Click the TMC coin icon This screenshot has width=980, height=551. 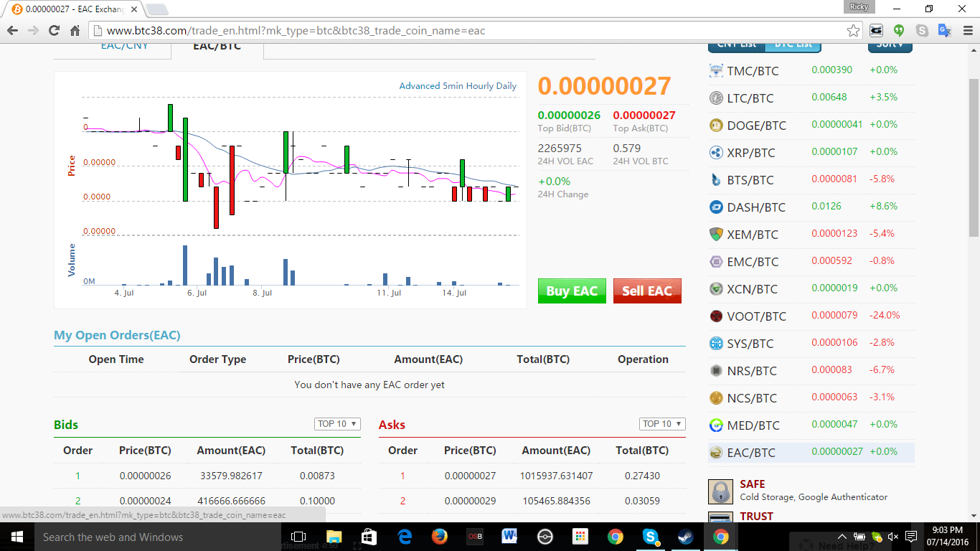715,70
